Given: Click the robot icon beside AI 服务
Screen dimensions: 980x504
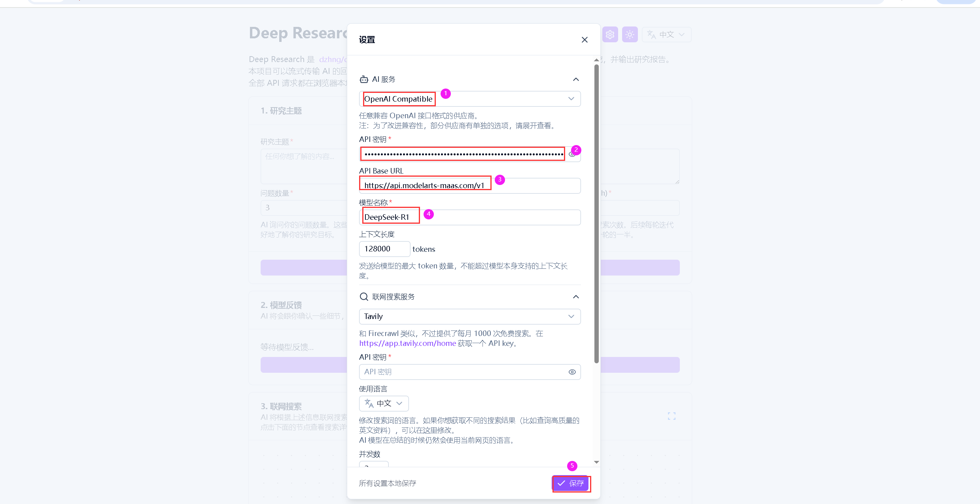Looking at the screenshot, I should tap(364, 79).
